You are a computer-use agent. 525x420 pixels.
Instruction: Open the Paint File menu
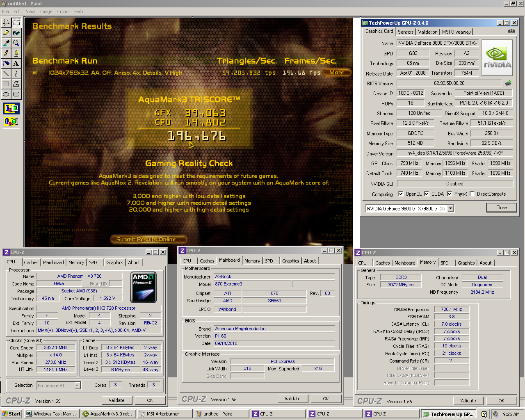5,11
